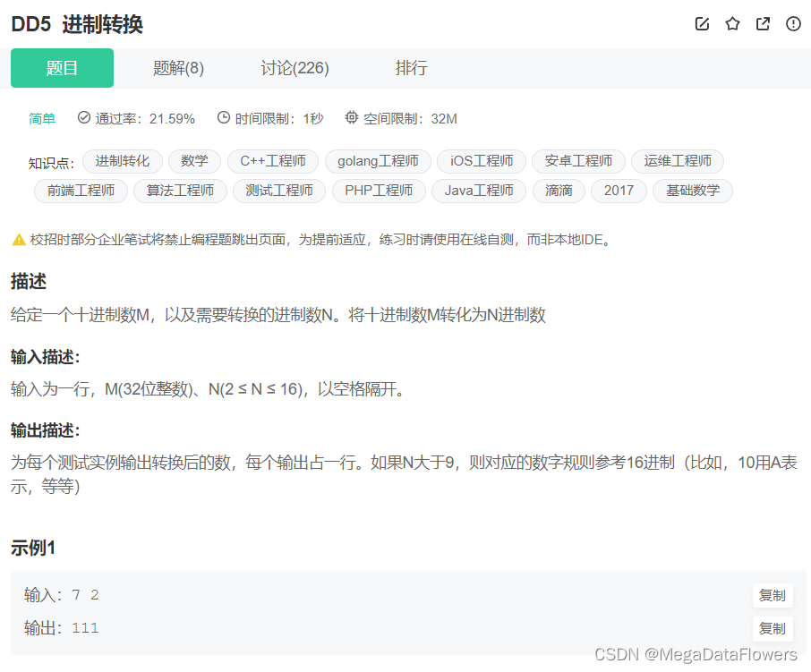This screenshot has width=811, height=672.
Task: Click the 数学 tag
Action: coord(194,161)
